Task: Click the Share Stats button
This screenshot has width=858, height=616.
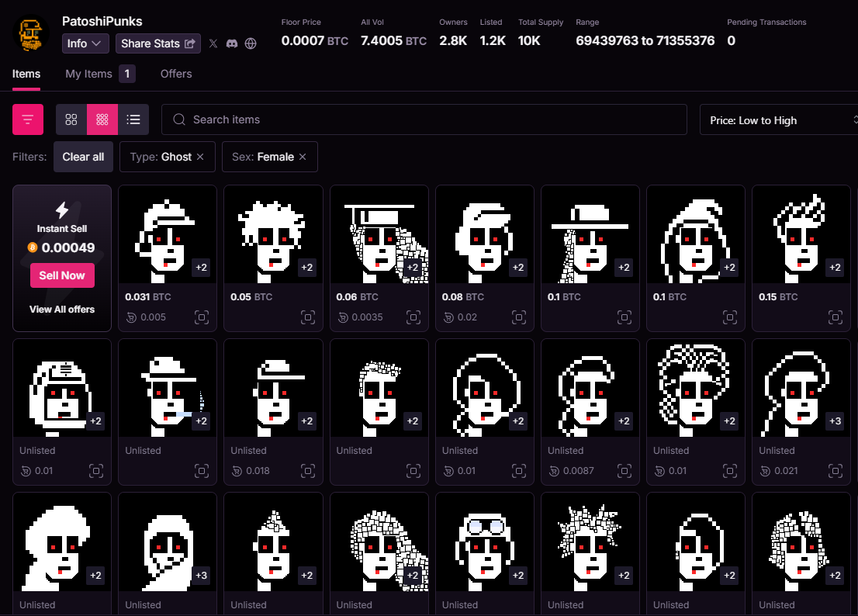Action: tap(157, 43)
